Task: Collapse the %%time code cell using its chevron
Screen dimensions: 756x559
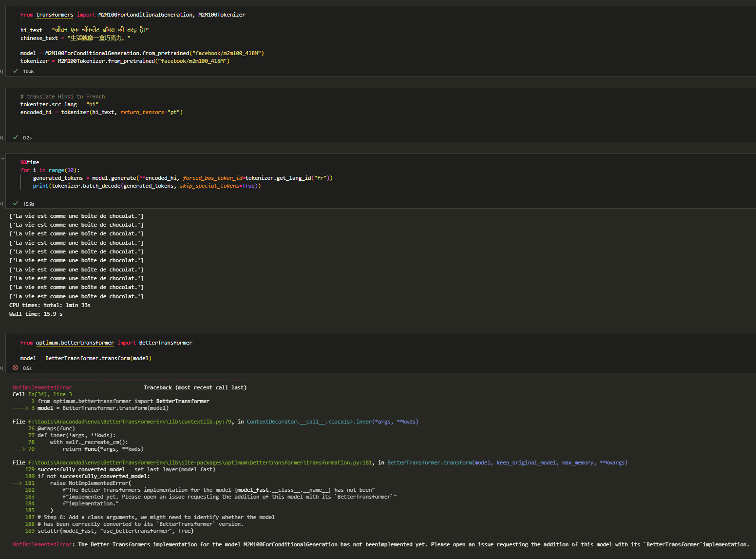Action: (2, 158)
